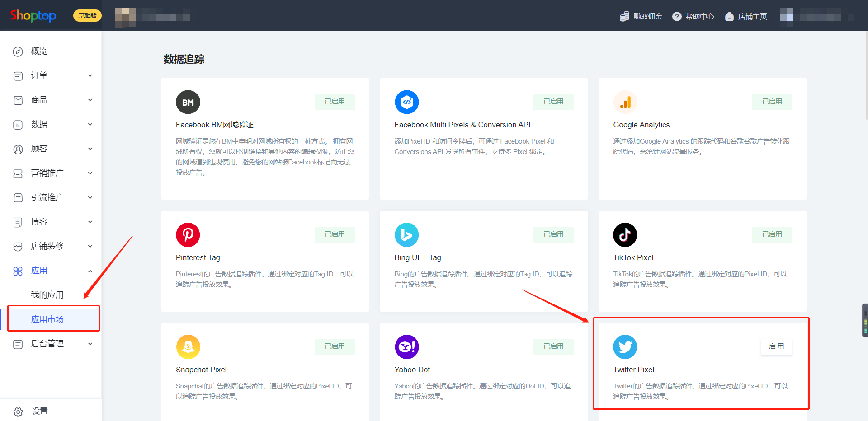The width and height of the screenshot is (868, 421).
Task: Click the 数据追踪 section heading
Action: click(x=184, y=60)
